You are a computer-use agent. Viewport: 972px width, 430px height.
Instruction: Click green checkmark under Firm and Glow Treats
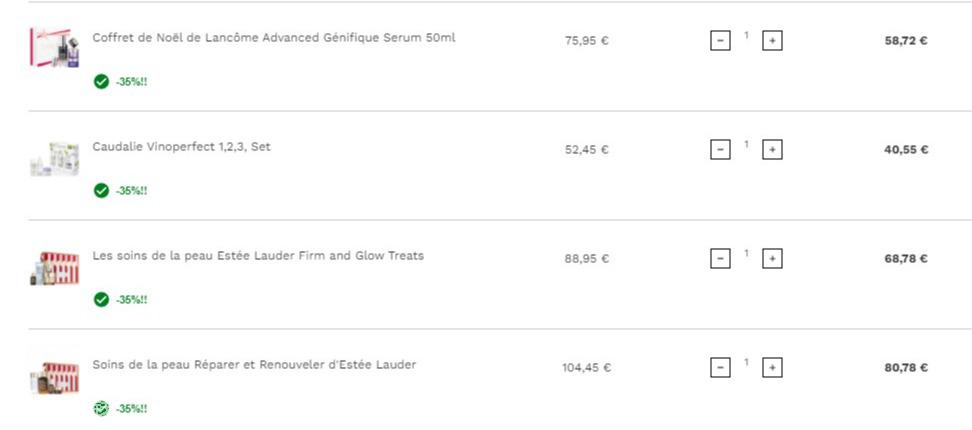pyautogui.click(x=101, y=300)
